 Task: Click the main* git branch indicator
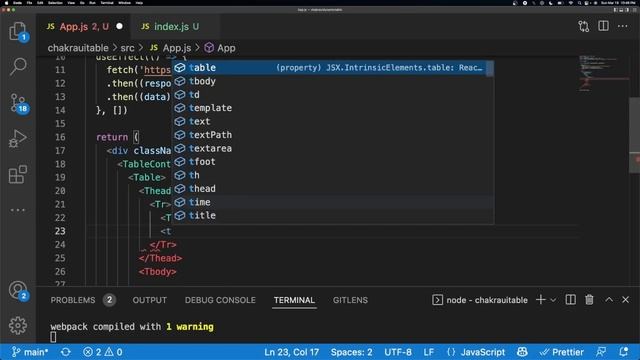[30, 352]
